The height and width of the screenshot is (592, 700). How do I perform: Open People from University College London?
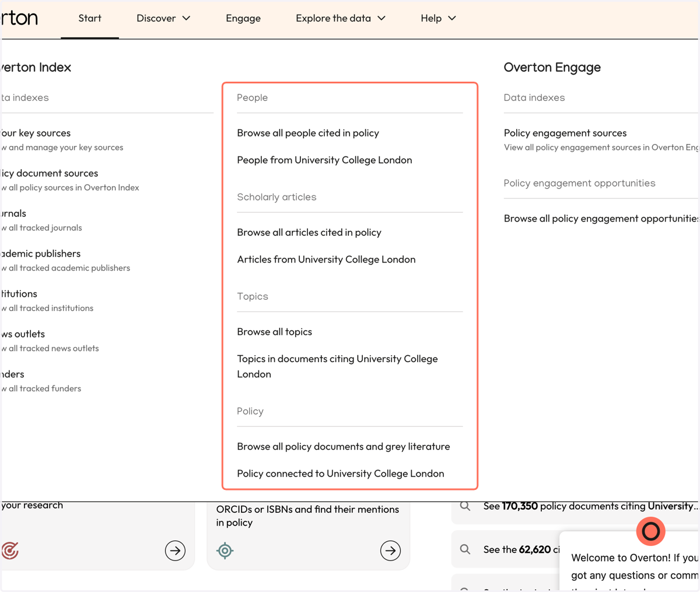pos(324,160)
